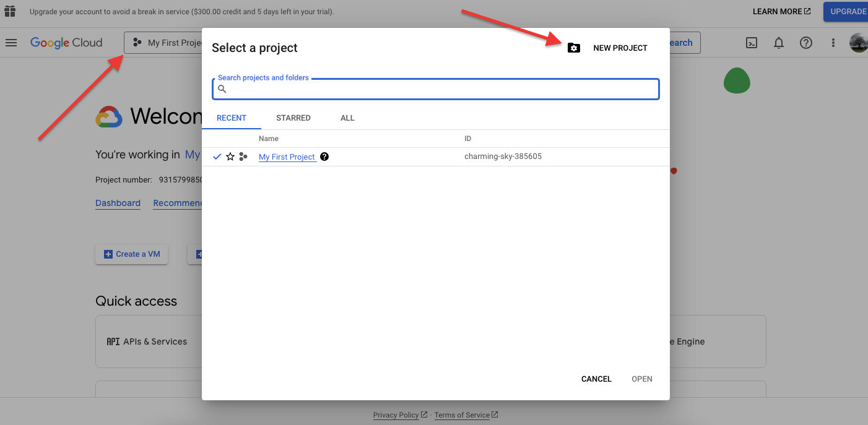The image size is (868, 425).
Task: Click the OPEN button
Action: pos(642,379)
